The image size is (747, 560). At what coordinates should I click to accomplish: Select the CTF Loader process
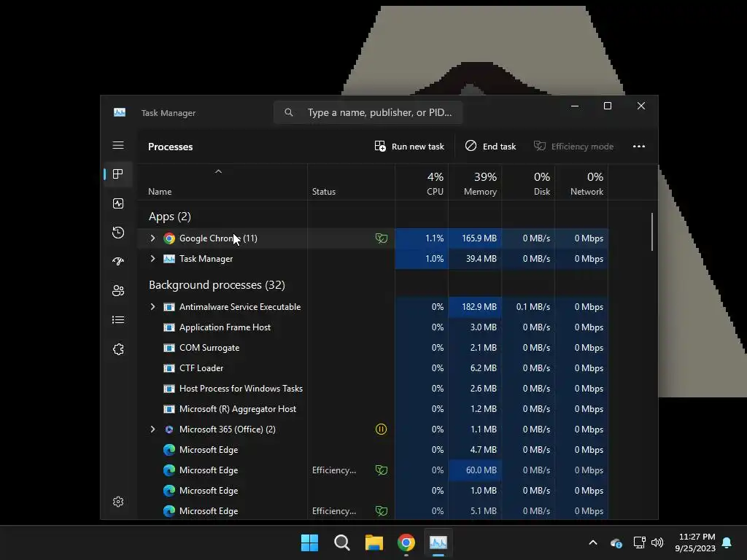tap(373, 368)
